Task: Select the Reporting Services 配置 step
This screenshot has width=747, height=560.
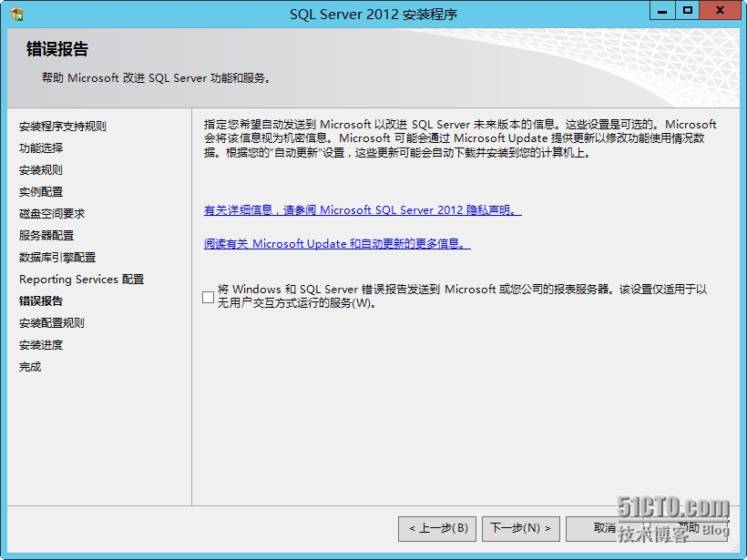Action: [81, 279]
